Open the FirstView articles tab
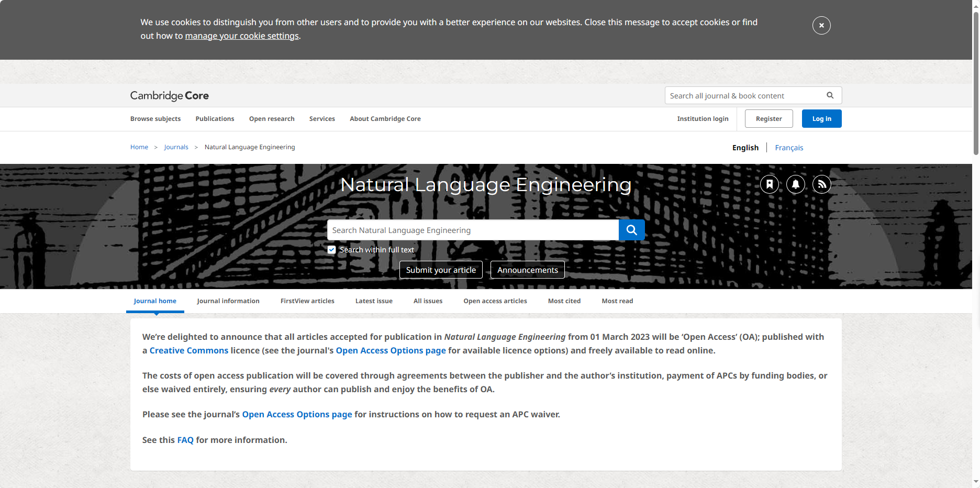Viewport: 980px width, 488px height. click(307, 301)
